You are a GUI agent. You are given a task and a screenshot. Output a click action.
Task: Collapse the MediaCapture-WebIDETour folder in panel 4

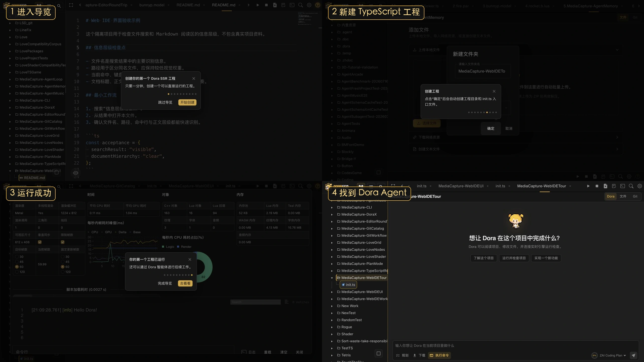coord(332,278)
